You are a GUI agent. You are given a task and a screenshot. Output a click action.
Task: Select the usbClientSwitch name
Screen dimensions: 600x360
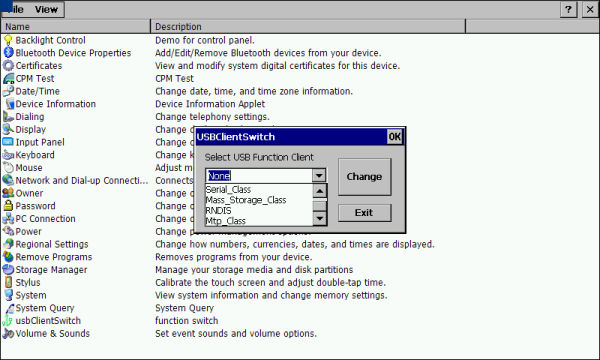(48, 321)
